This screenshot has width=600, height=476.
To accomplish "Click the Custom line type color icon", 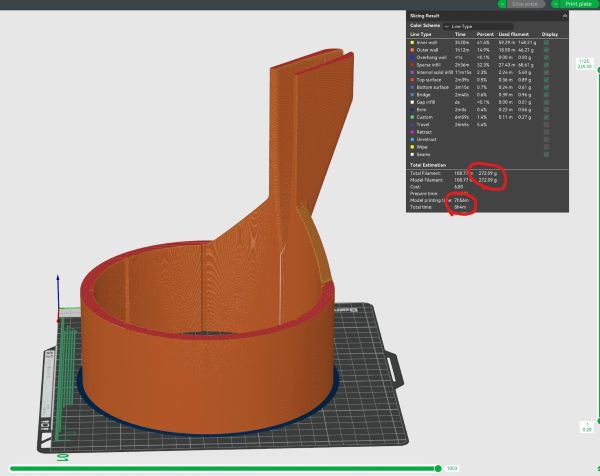I will [414, 116].
